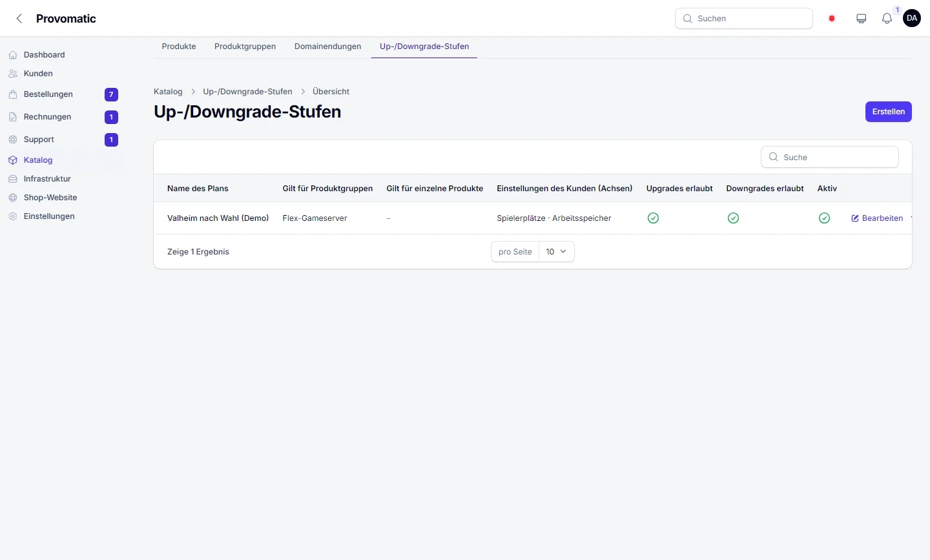The height and width of the screenshot is (560, 930).
Task: Click the Einstellungen gear icon
Action: click(x=13, y=216)
